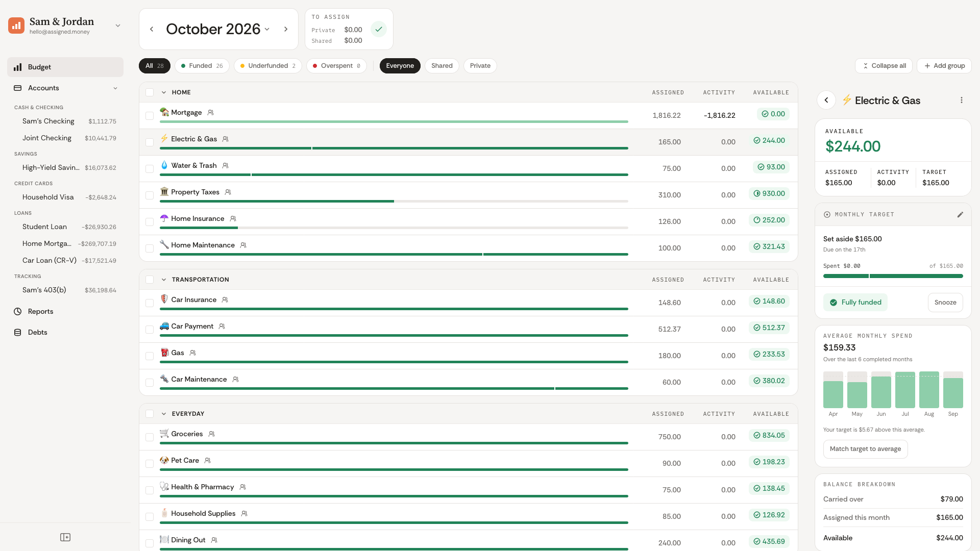Click the dog icon on Pet Care
980x551 pixels.
tap(164, 460)
